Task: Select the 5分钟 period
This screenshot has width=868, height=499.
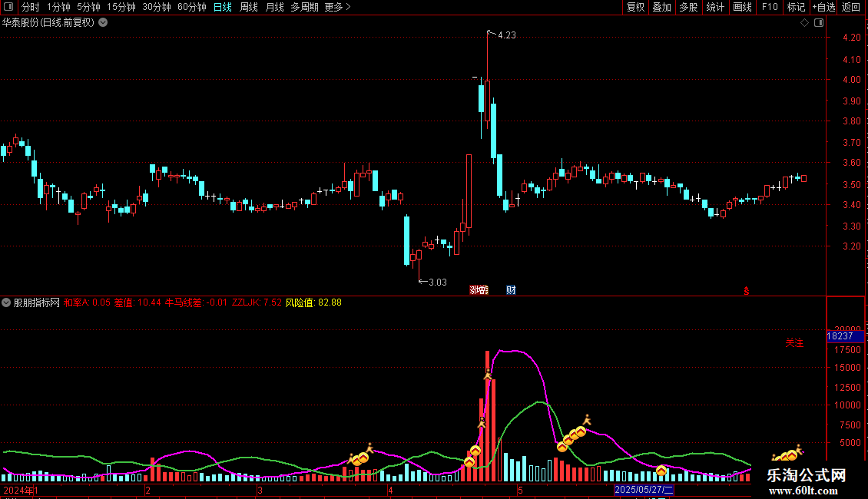Action: point(88,7)
